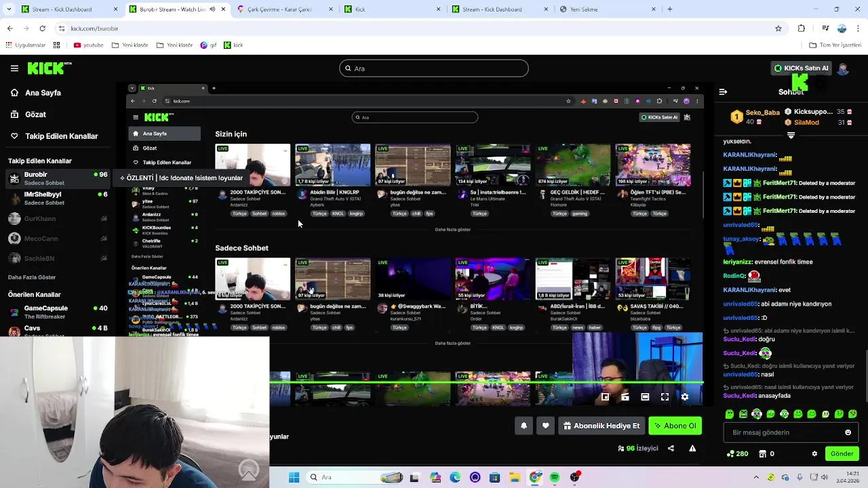868x488 pixels.
Task: Mute the Burobir tab audio icon
Action: pos(212,9)
